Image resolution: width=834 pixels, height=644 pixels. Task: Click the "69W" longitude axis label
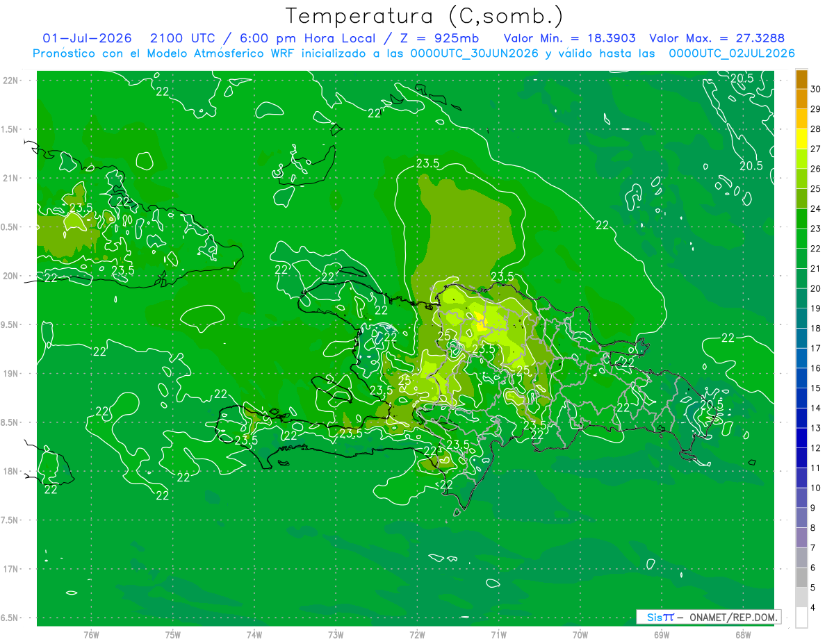[x=662, y=635]
